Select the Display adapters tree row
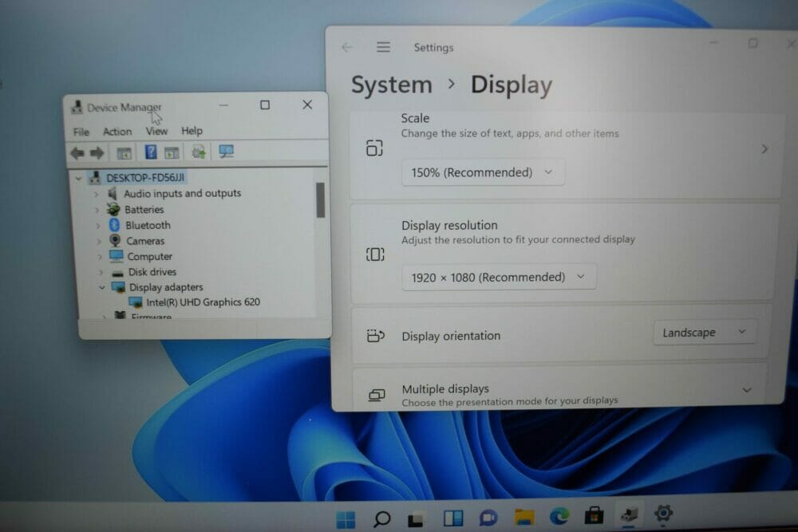 [x=166, y=287]
